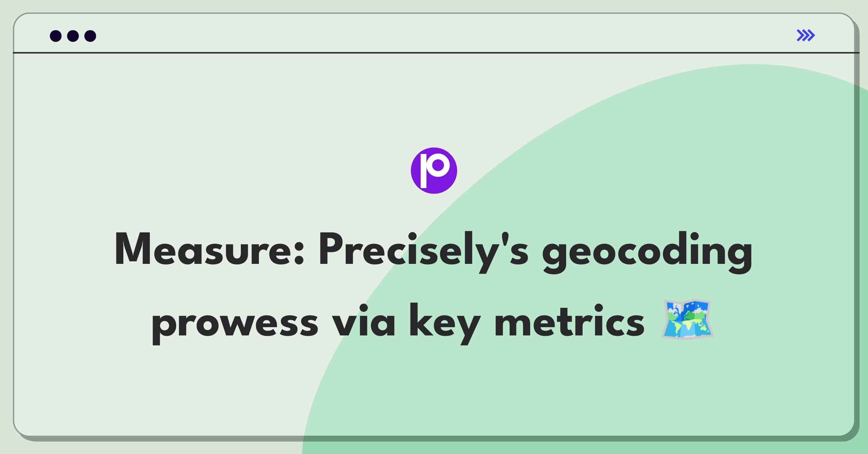Select the word "geocoding"
The width and height of the screenshot is (868, 454).
647,252
